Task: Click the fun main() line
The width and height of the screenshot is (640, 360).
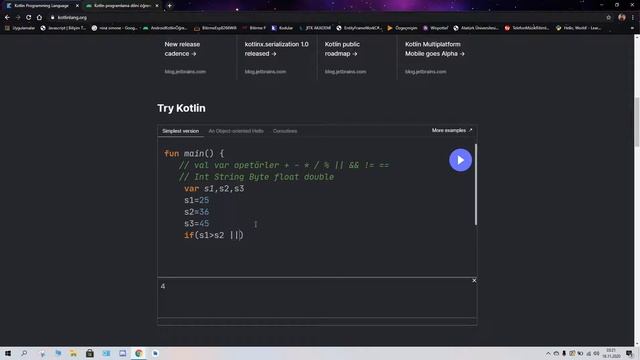Action: pyautogui.click(x=194, y=153)
